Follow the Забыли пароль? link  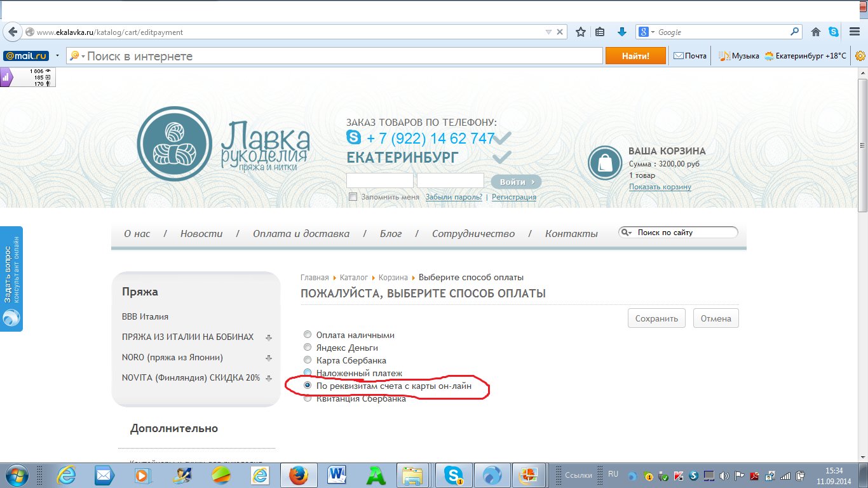coord(454,197)
